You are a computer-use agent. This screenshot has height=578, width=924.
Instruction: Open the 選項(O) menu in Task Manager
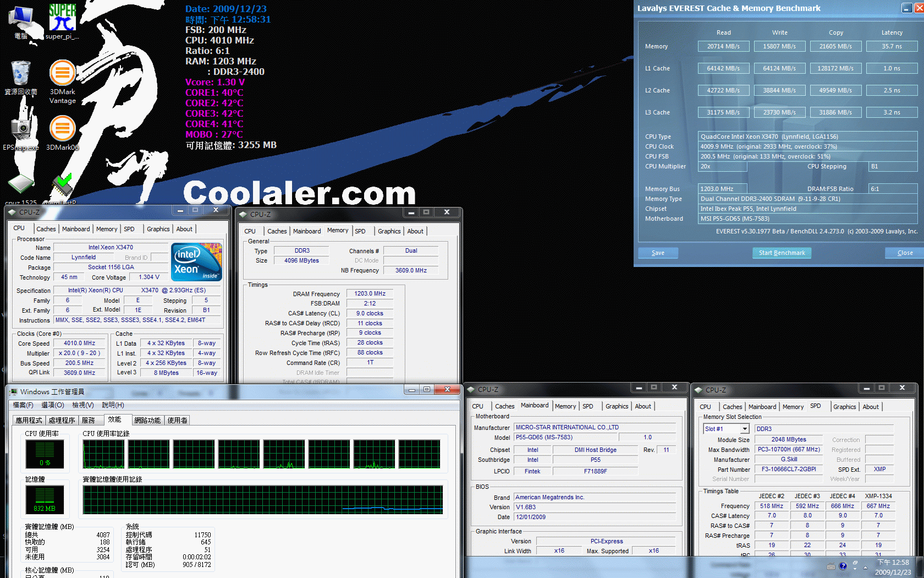pyautogui.click(x=53, y=405)
